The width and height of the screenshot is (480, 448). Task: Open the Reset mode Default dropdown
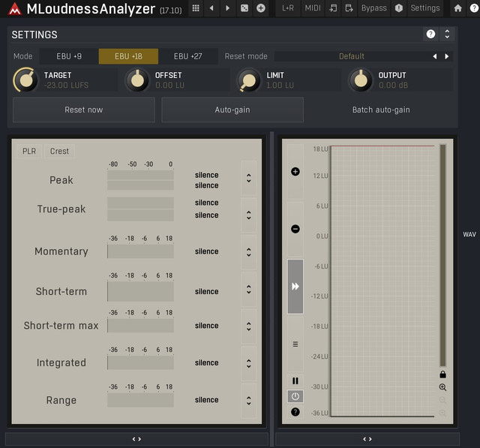coord(352,56)
